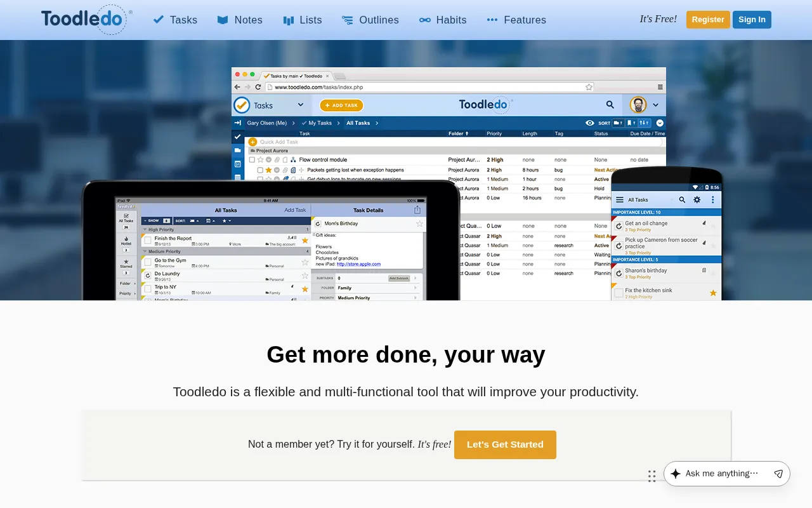Viewport: 812px width, 508px height.
Task: Click the sparkle icon in the assistant box
Action: click(x=676, y=474)
